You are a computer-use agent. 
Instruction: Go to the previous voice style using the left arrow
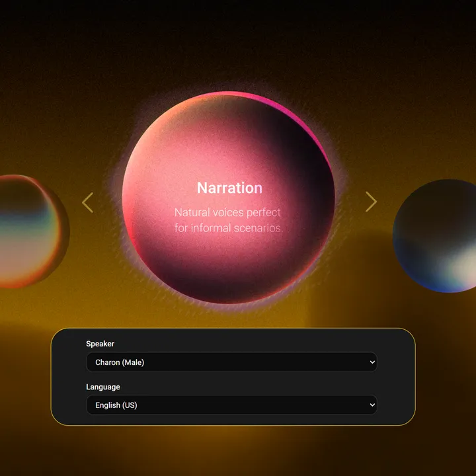coord(87,202)
